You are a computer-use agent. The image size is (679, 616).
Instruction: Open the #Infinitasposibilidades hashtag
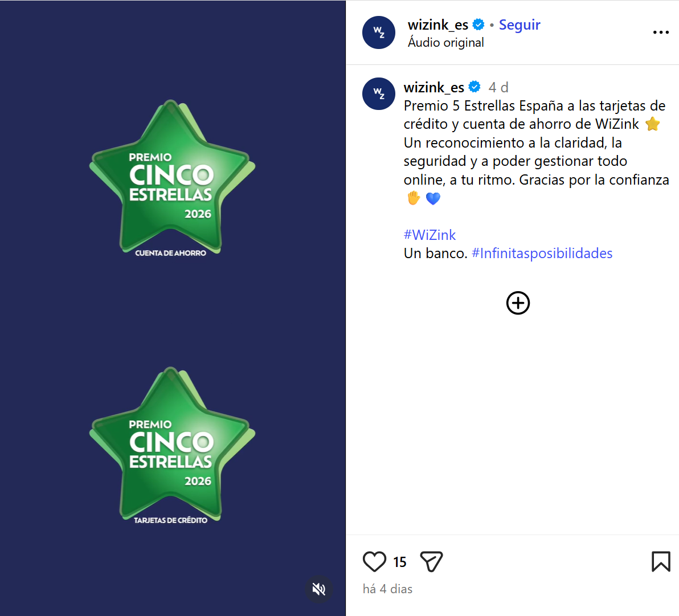click(542, 253)
